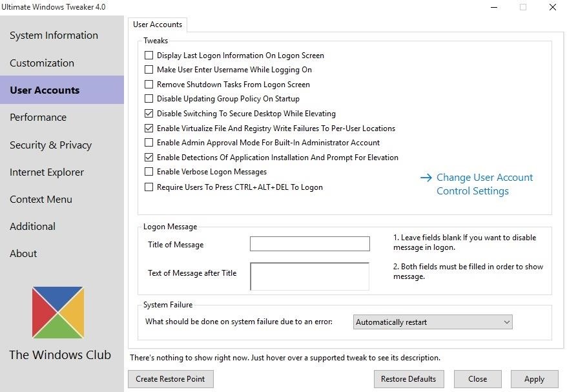Screen dimensions: 567x392
Task: Apply the tweak changes
Action: tap(535, 379)
